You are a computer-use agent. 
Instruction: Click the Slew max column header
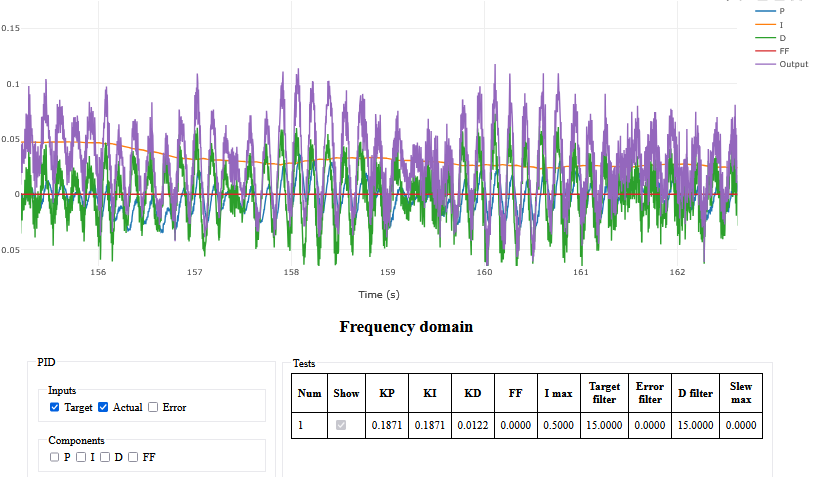[741, 393]
